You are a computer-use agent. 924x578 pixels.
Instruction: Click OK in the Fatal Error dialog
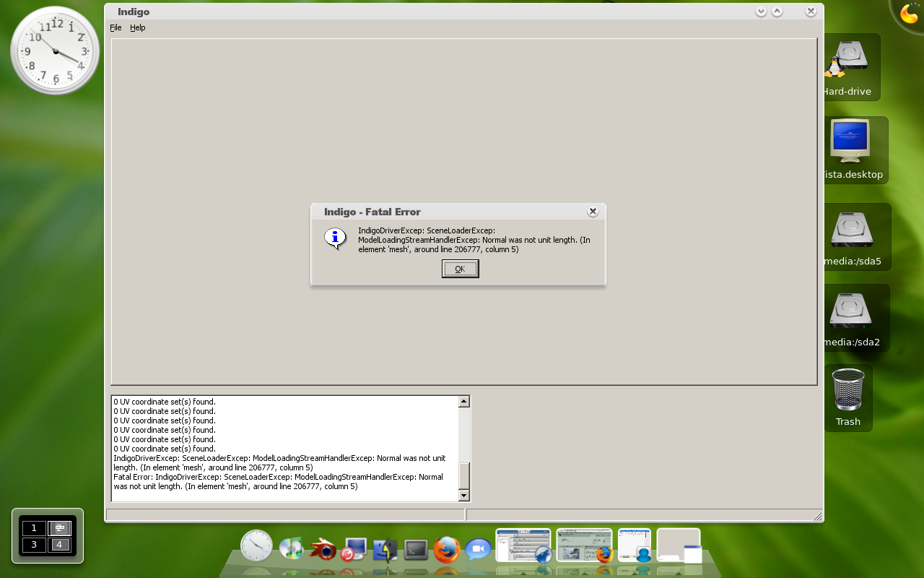click(x=460, y=269)
